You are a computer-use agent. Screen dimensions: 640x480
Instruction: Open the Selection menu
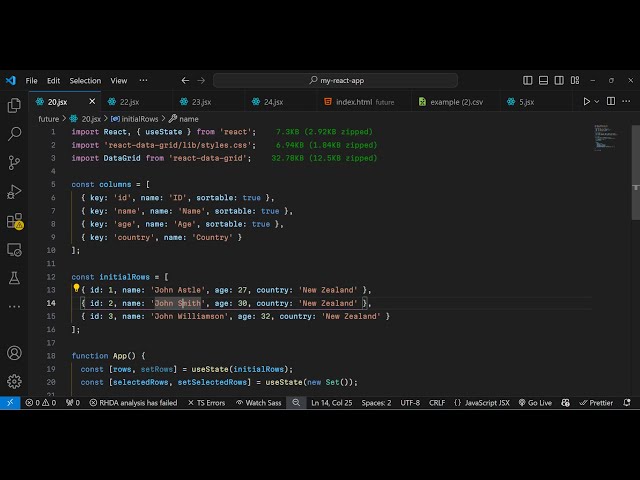point(85,80)
